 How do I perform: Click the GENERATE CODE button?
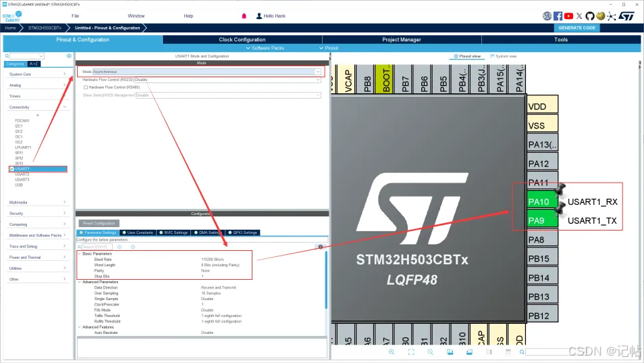[x=577, y=28]
